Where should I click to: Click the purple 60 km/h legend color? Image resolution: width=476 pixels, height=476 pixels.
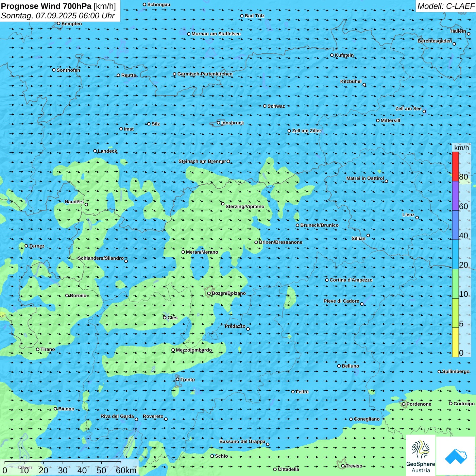(x=455, y=196)
